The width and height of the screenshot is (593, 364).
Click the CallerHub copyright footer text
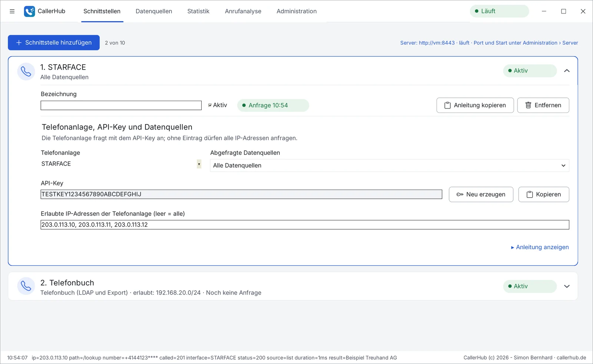click(x=525, y=358)
